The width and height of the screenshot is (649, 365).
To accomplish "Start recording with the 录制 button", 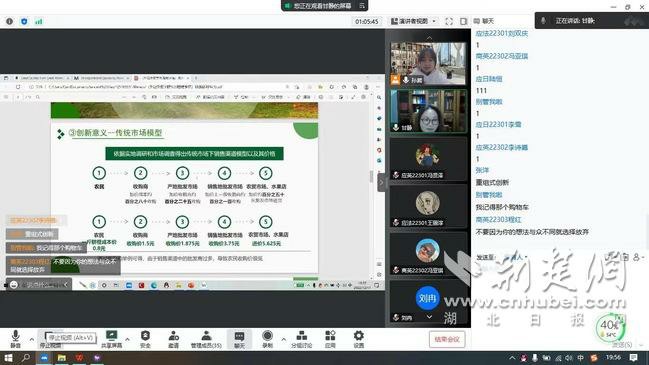I will 267,339.
